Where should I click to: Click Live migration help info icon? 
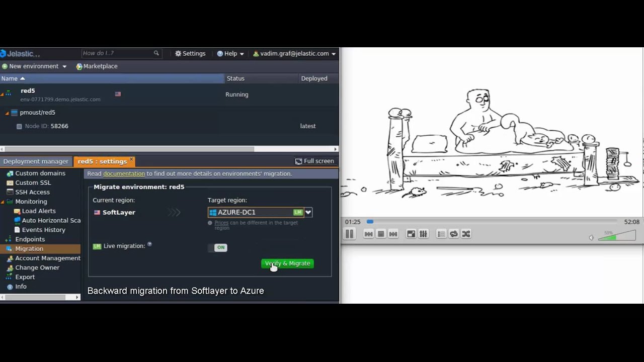point(149,244)
